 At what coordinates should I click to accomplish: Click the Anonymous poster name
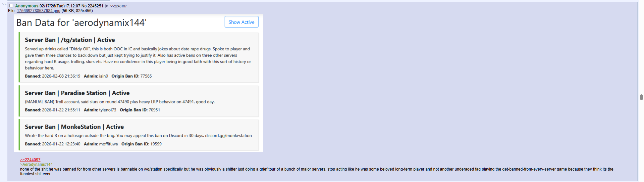click(27, 6)
